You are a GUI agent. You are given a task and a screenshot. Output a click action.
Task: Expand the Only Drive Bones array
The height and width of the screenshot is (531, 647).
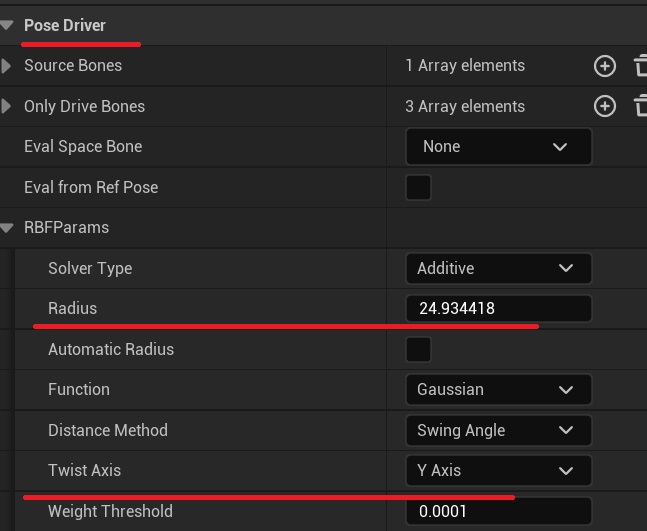(8, 106)
